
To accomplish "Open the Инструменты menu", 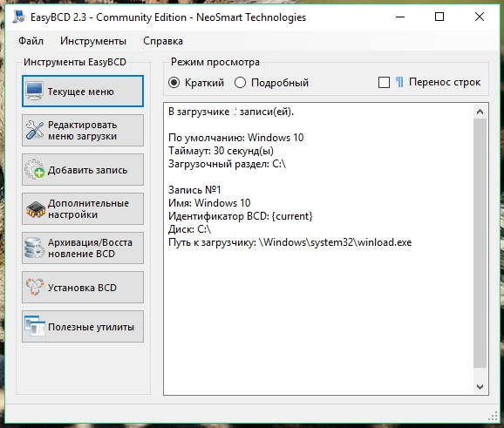I will point(93,41).
